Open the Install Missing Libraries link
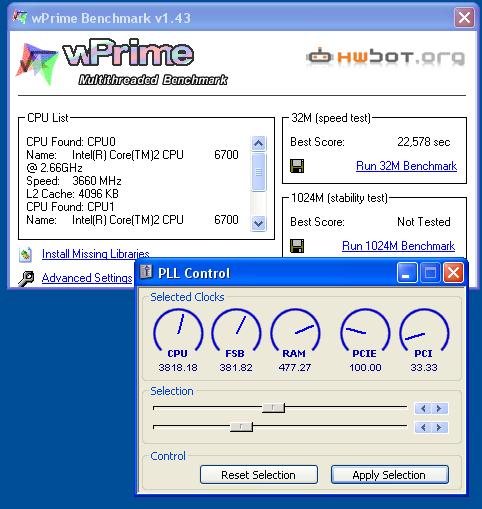 (95, 254)
